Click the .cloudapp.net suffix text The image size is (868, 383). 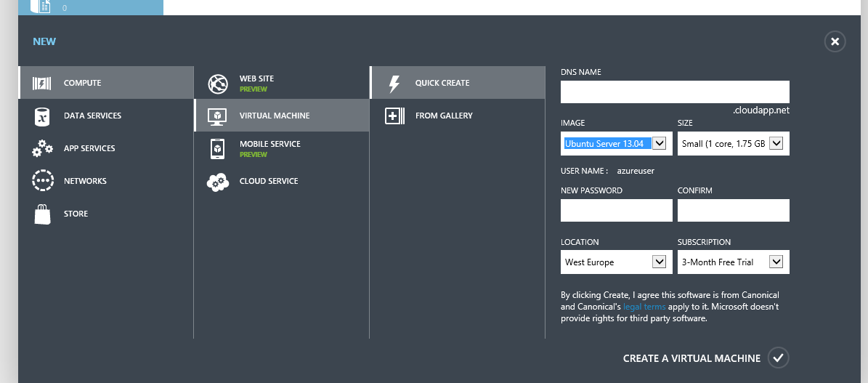click(x=760, y=110)
